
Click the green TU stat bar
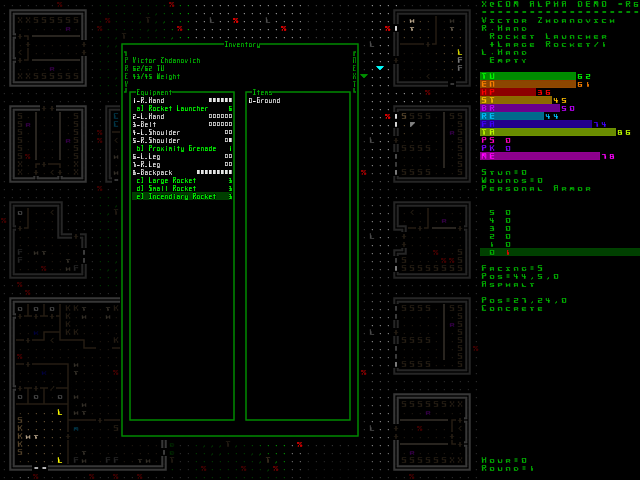coord(528,76)
